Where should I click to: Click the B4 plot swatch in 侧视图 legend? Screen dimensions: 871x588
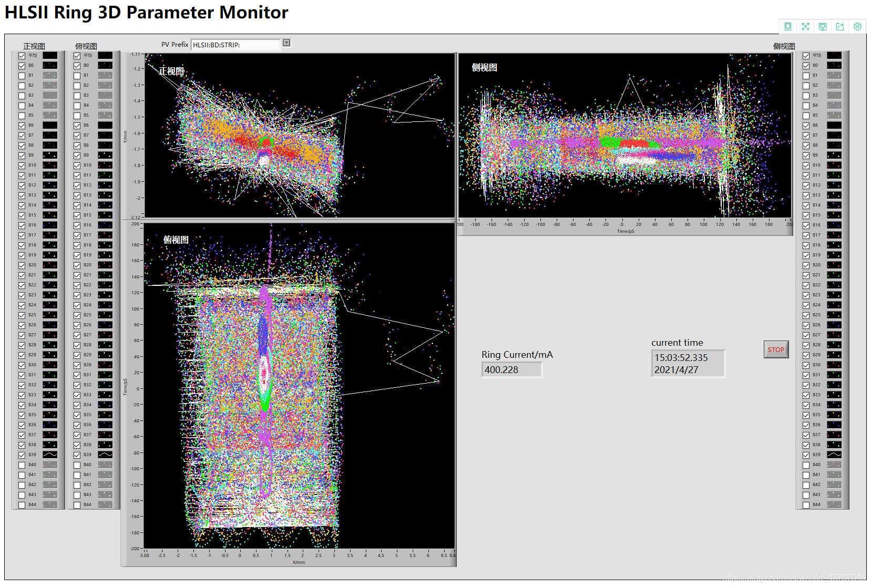834,105
